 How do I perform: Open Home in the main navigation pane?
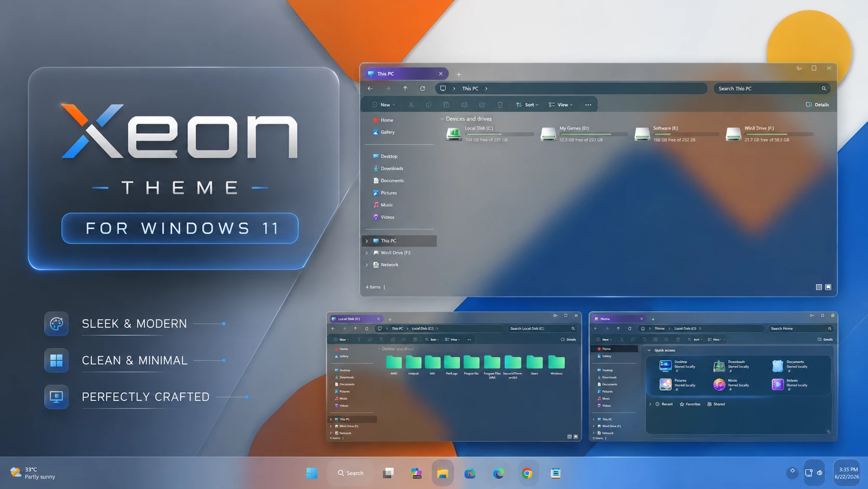click(383, 120)
